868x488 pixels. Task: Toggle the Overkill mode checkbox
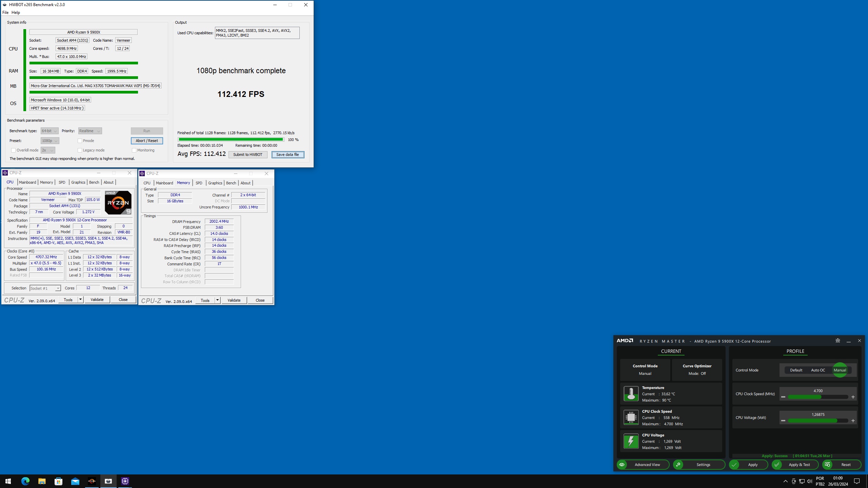click(x=13, y=150)
